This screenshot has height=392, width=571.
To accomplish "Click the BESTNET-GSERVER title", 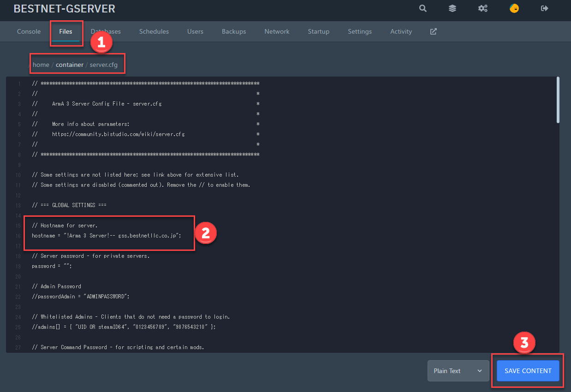I will pyautogui.click(x=65, y=8).
